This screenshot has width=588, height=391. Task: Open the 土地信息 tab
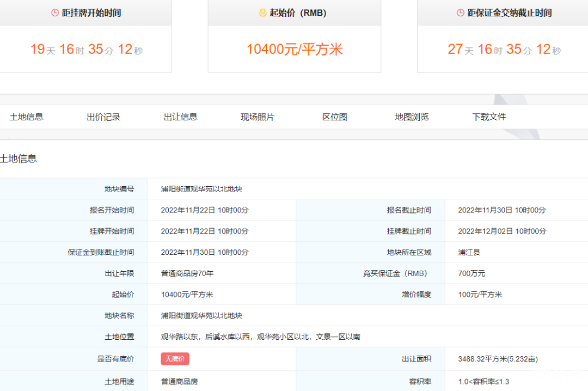[26, 117]
